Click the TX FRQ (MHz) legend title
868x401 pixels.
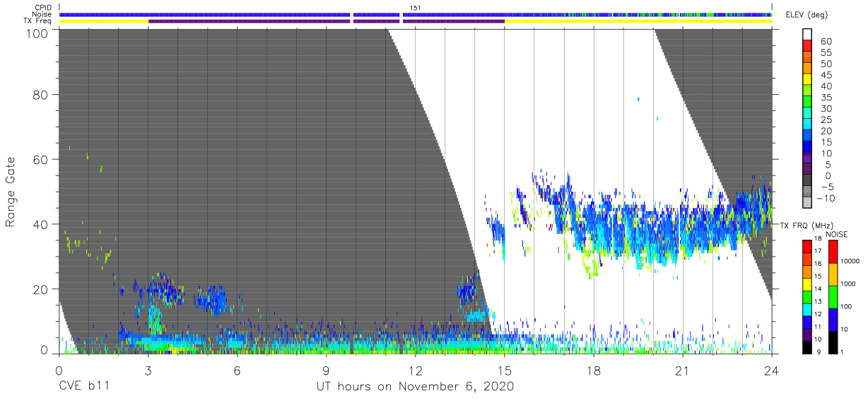coord(807,225)
